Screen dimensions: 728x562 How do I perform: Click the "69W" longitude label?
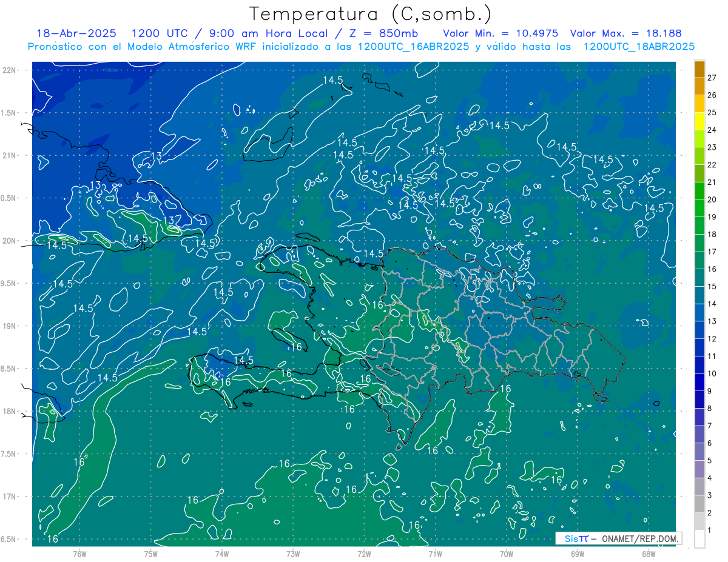[578, 554]
